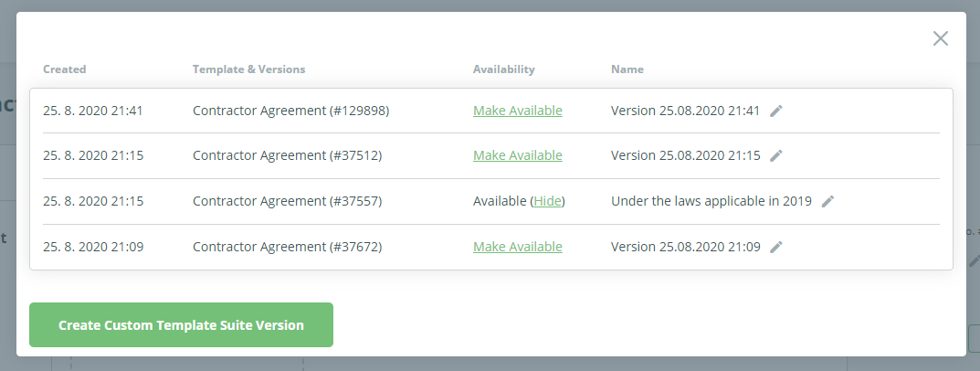
Task: Select created date 25. 8. 2020 21:09
Action: click(x=93, y=247)
